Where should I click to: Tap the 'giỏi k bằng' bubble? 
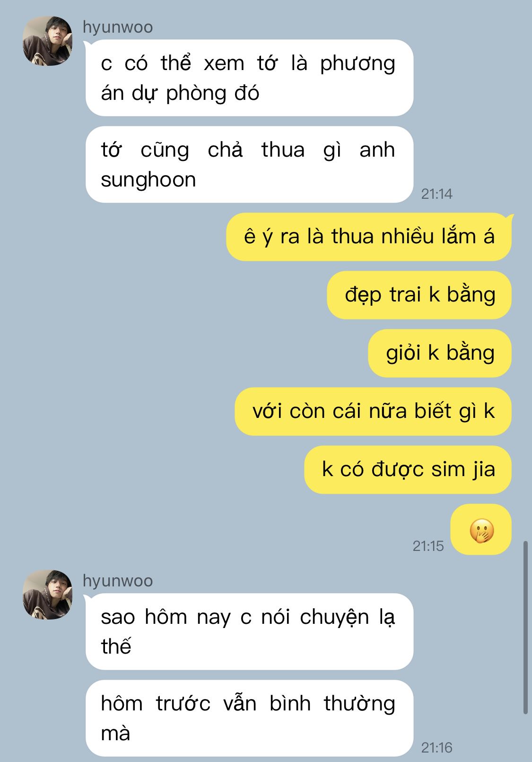click(440, 353)
